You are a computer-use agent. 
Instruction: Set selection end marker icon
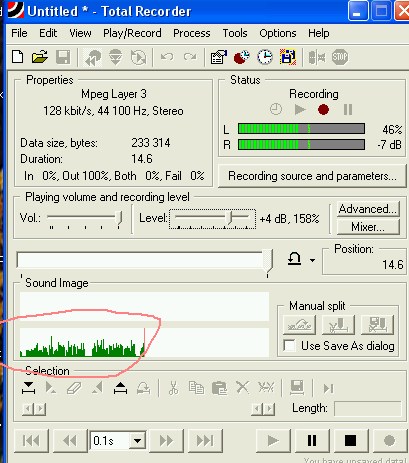pyautogui.click(x=120, y=388)
